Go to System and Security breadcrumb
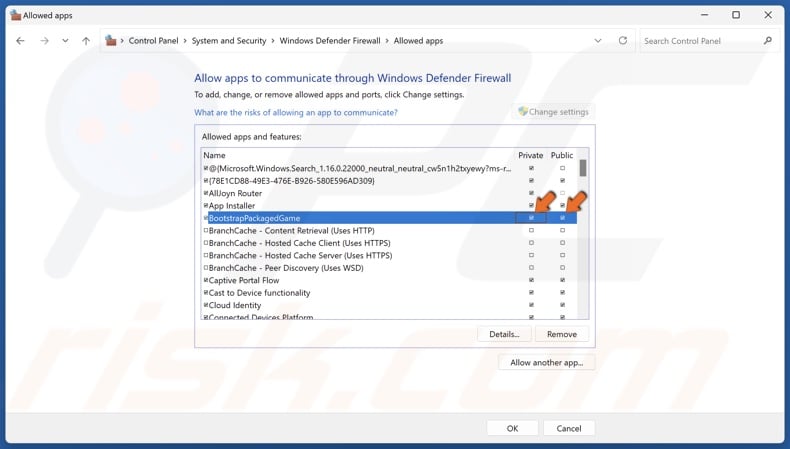The height and width of the screenshot is (449, 790). tap(229, 41)
